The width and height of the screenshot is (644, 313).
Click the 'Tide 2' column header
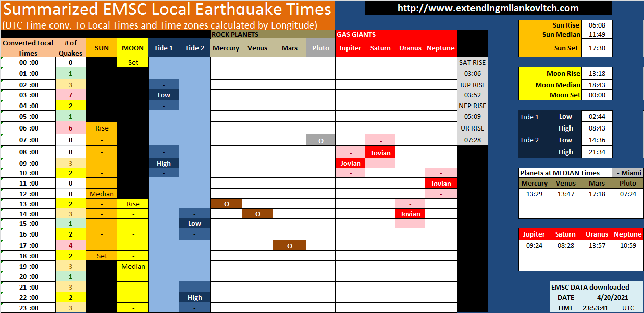[194, 48]
